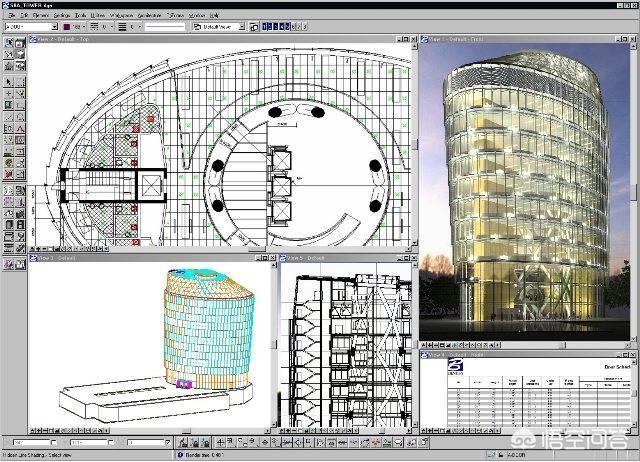The image size is (640, 462).
Task: Open the line style dropdown
Action: pos(104,26)
